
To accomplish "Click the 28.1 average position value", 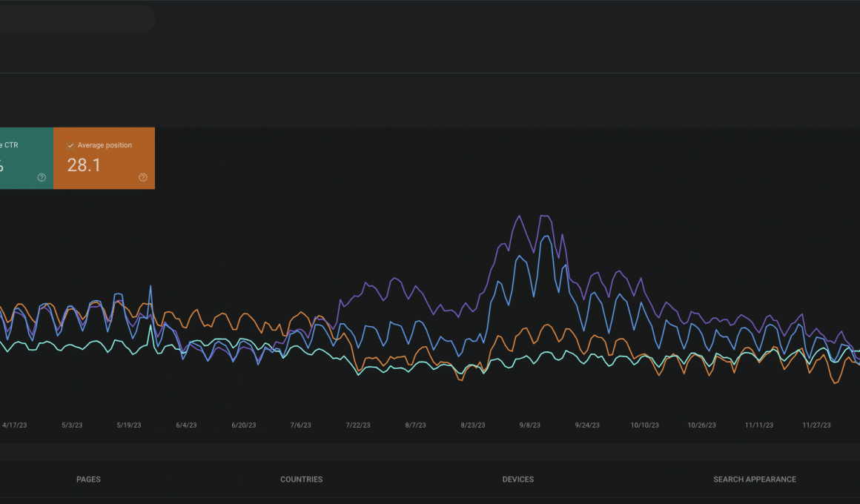I will [84, 165].
